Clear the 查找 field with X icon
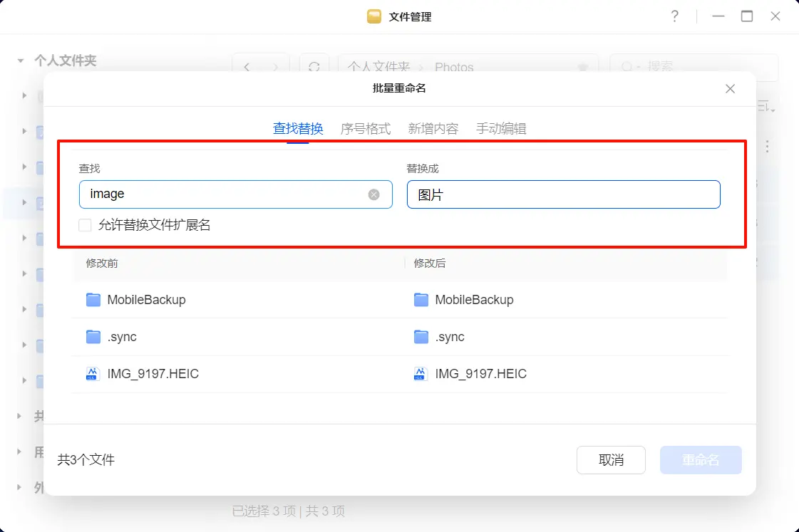The height and width of the screenshot is (532, 799). click(x=373, y=194)
